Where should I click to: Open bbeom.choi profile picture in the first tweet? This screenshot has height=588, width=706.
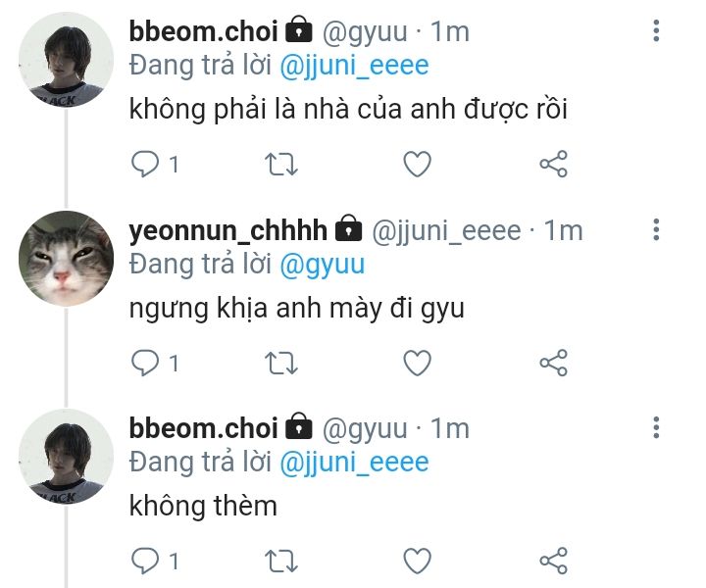click(67, 60)
